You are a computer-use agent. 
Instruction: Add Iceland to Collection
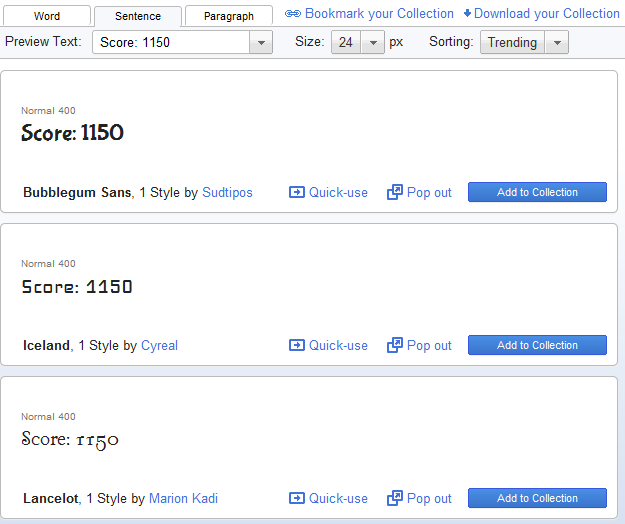[537, 345]
